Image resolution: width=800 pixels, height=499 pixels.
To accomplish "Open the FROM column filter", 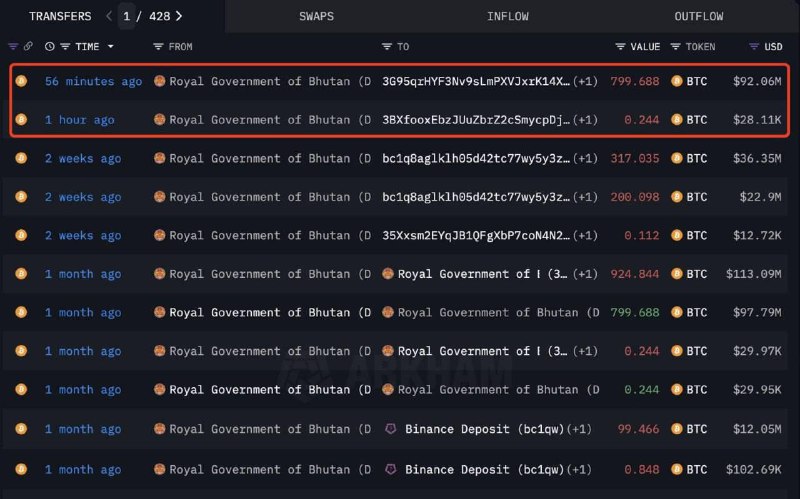I will coord(158,46).
